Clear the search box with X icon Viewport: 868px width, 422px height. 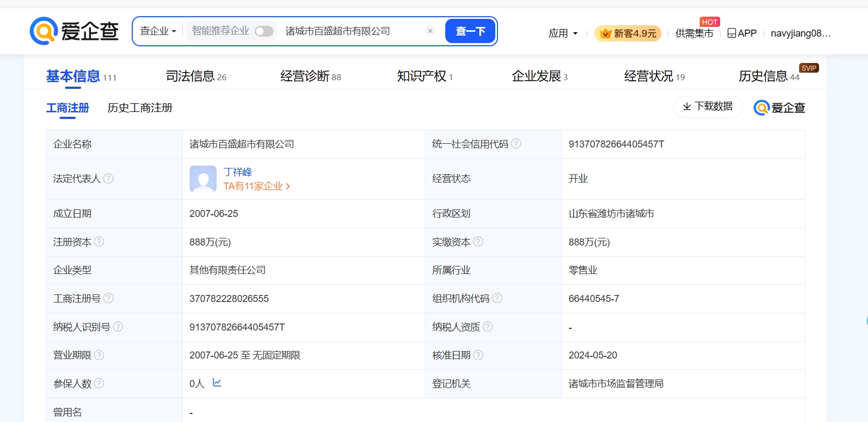[x=430, y=31]
